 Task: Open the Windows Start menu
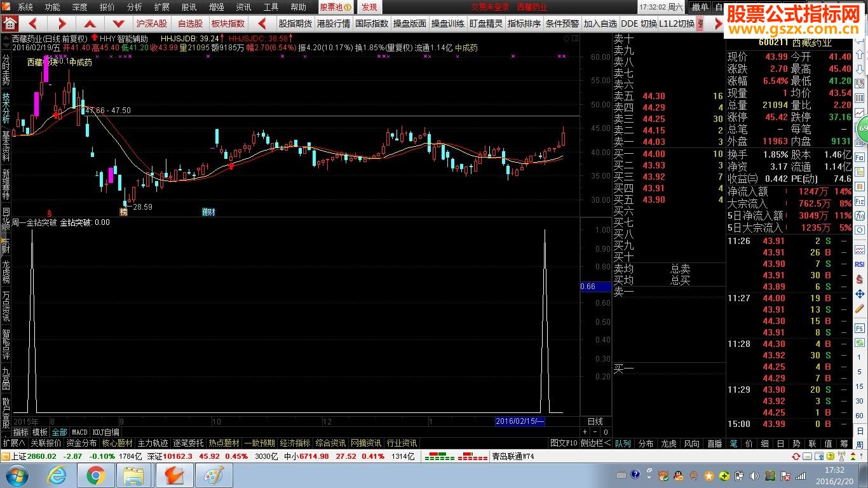click(x=16, y=475)
